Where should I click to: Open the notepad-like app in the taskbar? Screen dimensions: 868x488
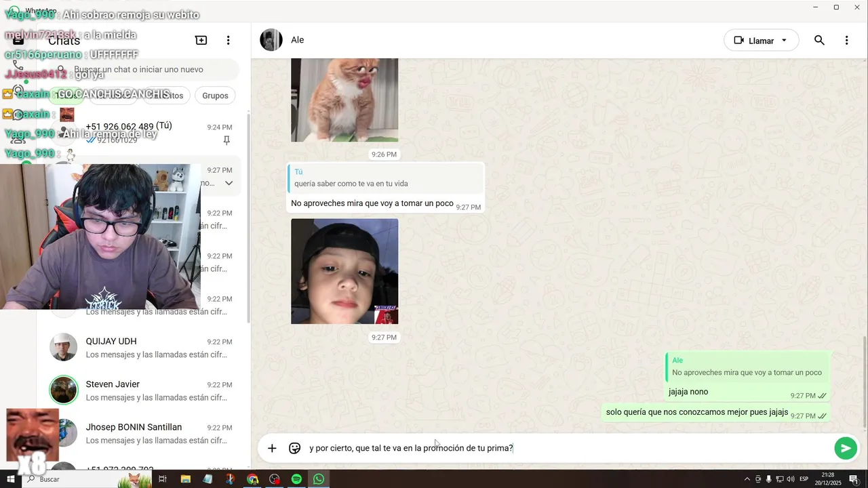(x=208, y=479)
